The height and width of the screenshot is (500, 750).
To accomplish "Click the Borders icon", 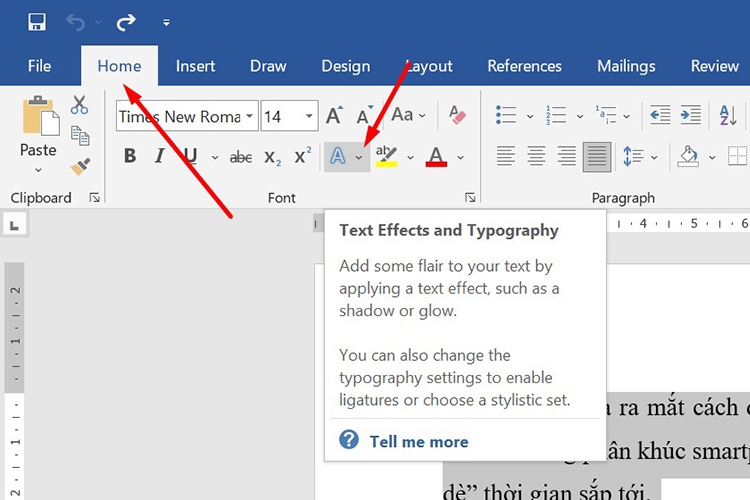I will pyautogui.click(x=737, y=156).
